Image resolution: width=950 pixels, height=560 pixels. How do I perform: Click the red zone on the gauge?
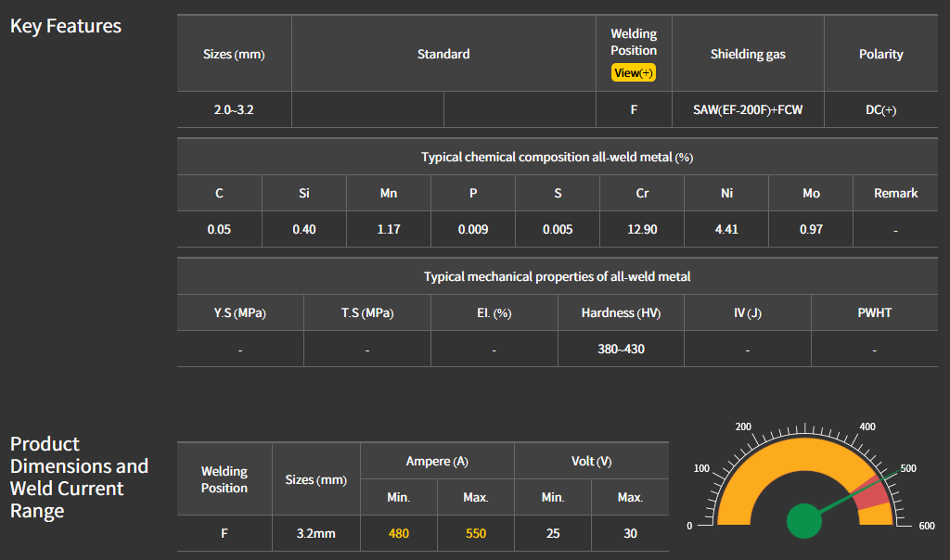[871, 493]
